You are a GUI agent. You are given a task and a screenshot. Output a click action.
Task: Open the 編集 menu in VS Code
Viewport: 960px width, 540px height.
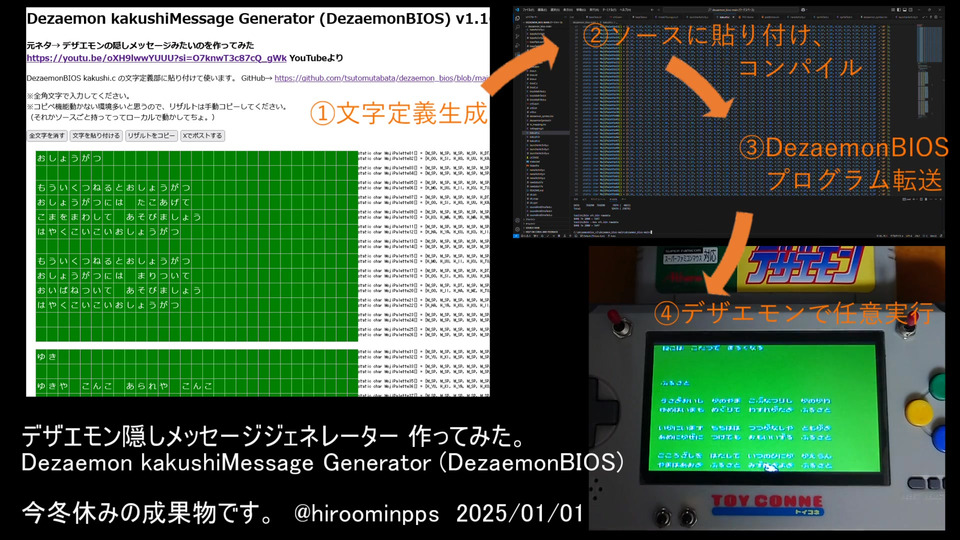click(x=542, y=10)
